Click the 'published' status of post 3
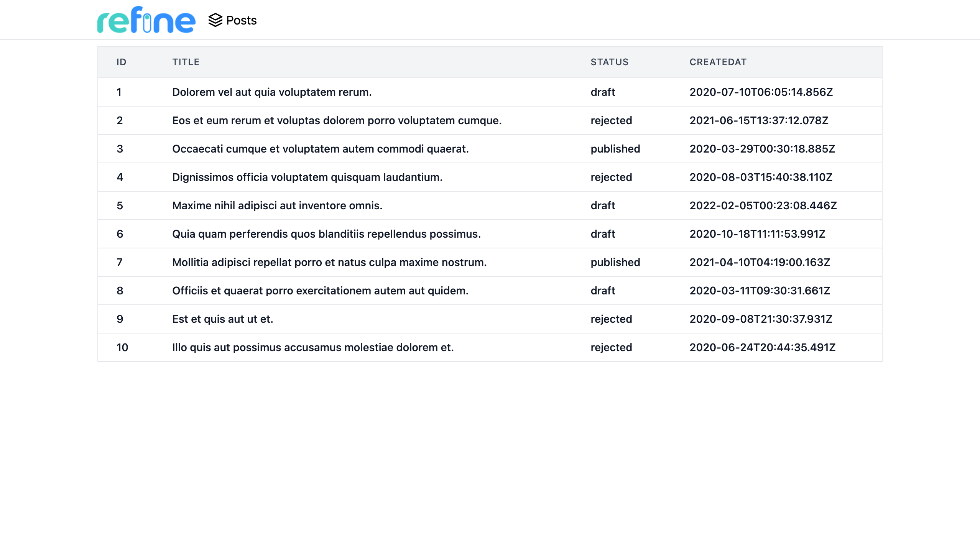The width and height of the screenshot is (980, 552). click(x=615, y=149)
